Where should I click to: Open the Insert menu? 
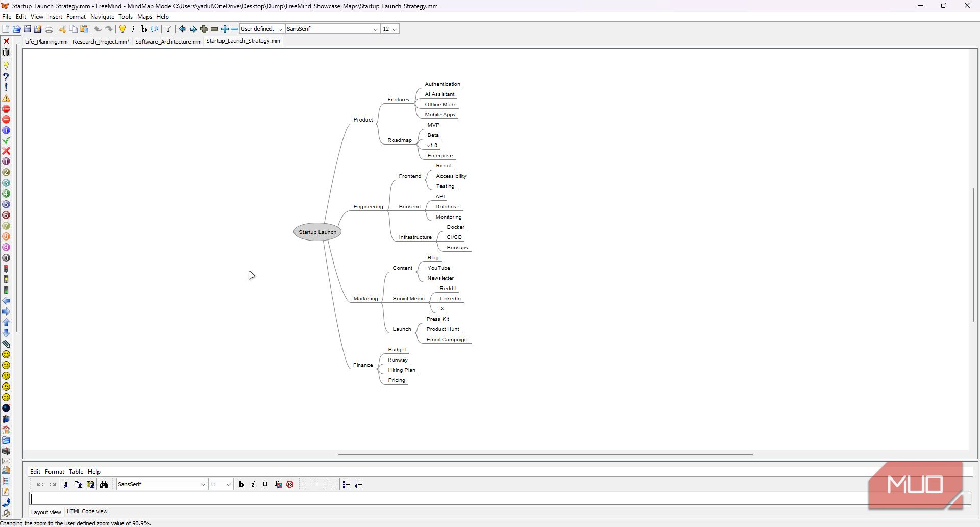(55, 17)
